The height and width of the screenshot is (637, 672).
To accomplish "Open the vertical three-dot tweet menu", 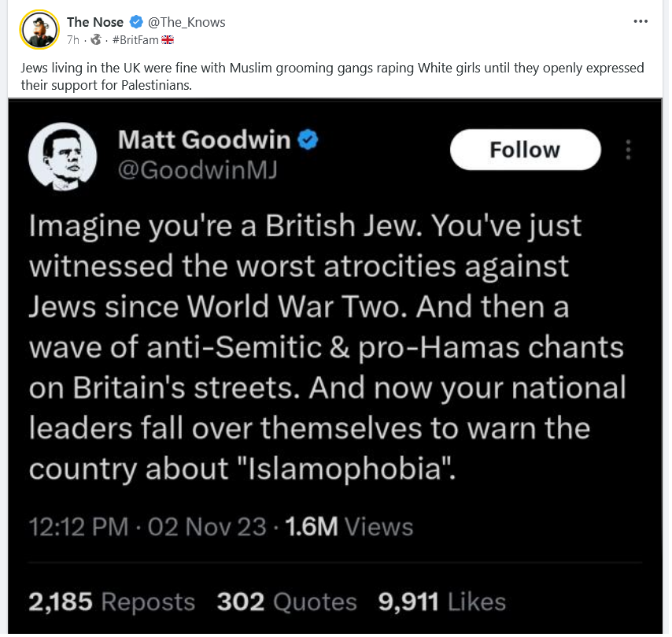I will 628,150.
